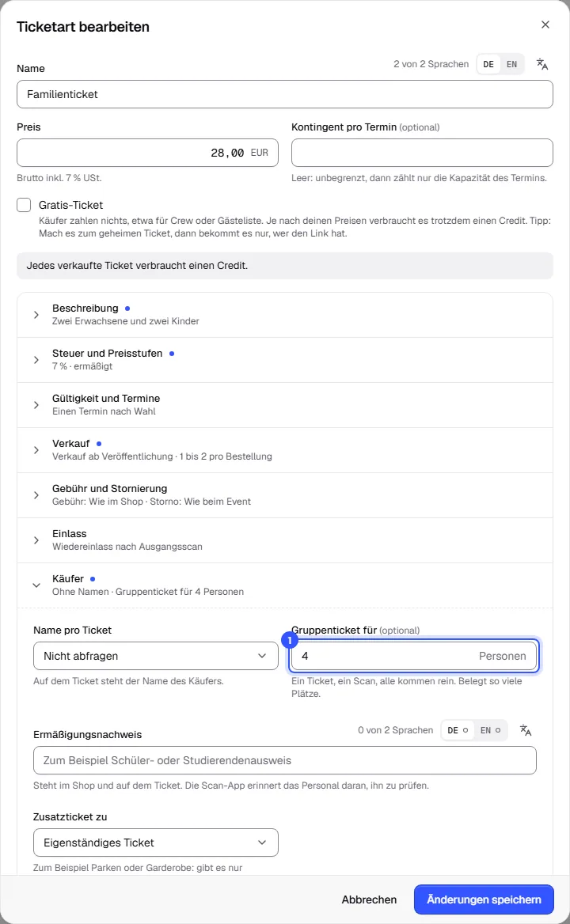Click the '2 von 2 Sprachen' label

(x=431, y=63)
